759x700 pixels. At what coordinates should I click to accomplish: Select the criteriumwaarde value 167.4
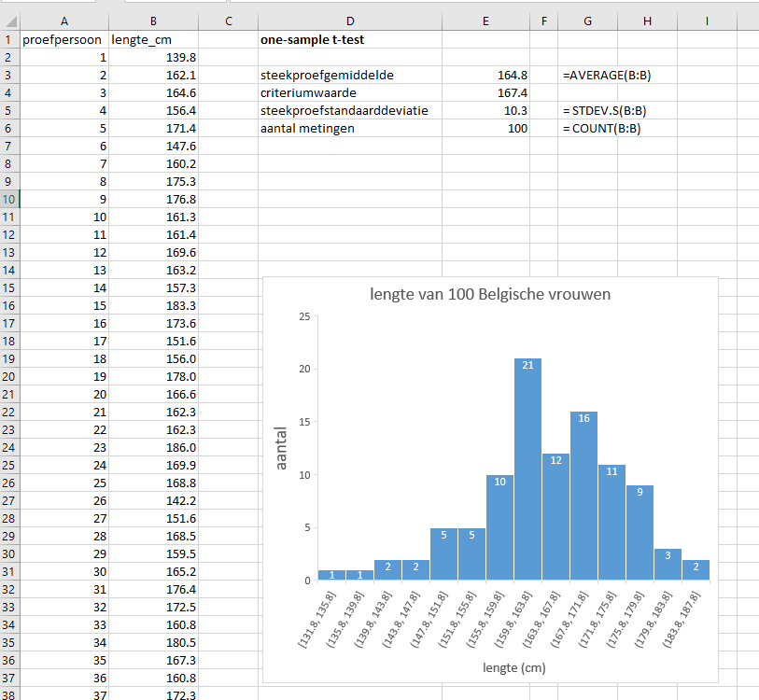click(485, 92)
